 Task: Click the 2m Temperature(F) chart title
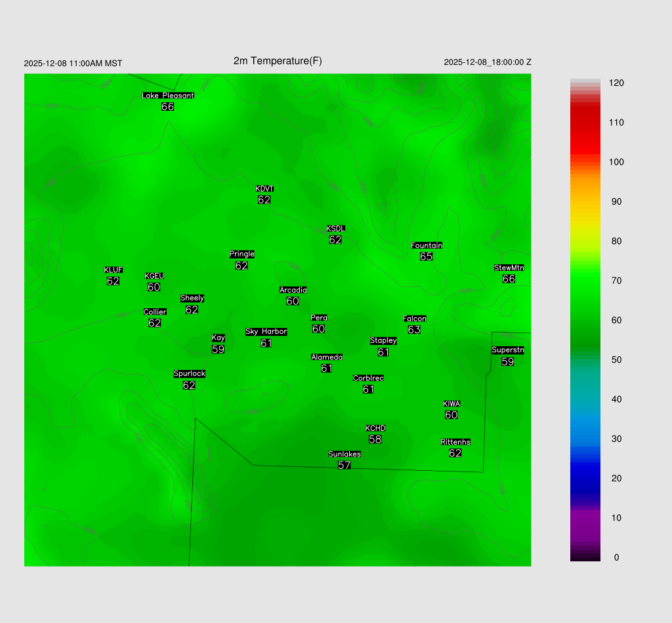(x=278, y=61)
